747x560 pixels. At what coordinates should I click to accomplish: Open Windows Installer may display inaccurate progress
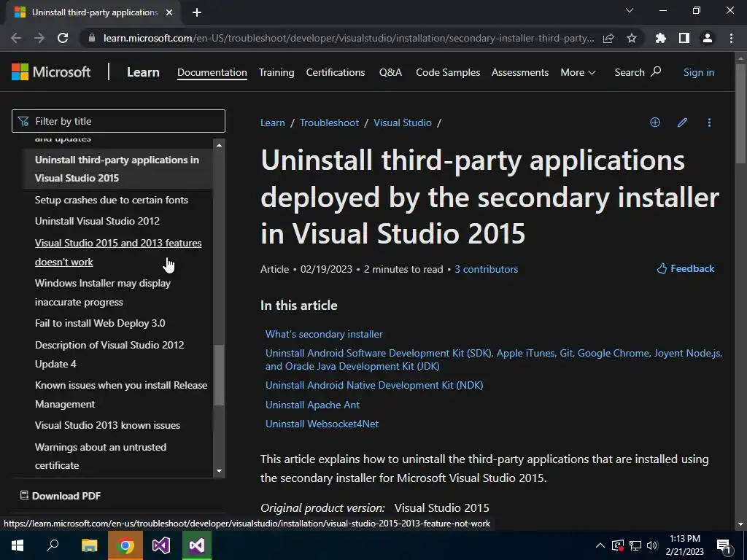(x=102, y=292)
